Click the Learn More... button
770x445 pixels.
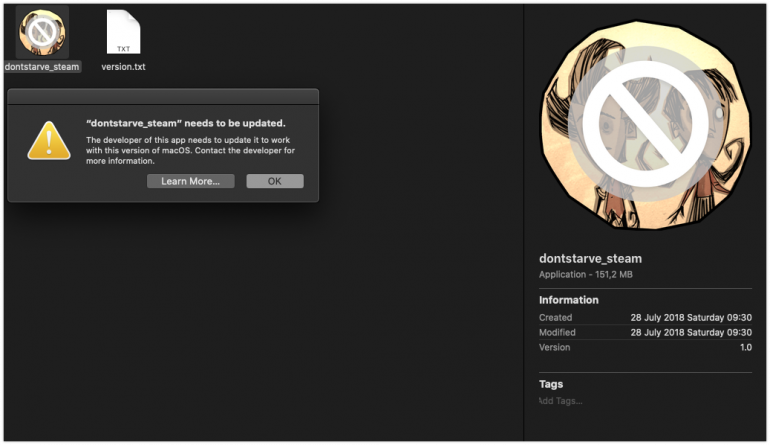[x=191, y=181]
